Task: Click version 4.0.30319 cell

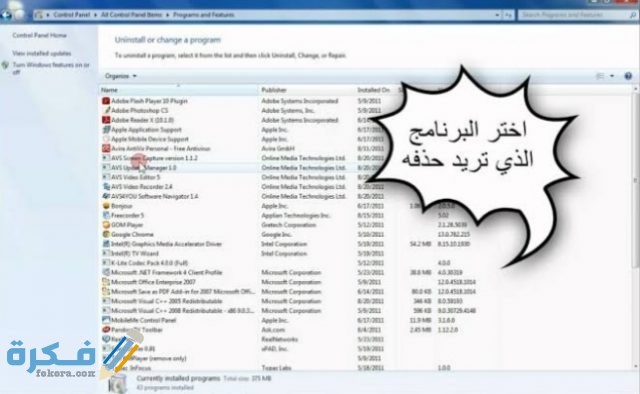Action: click(x=450, y=272)
